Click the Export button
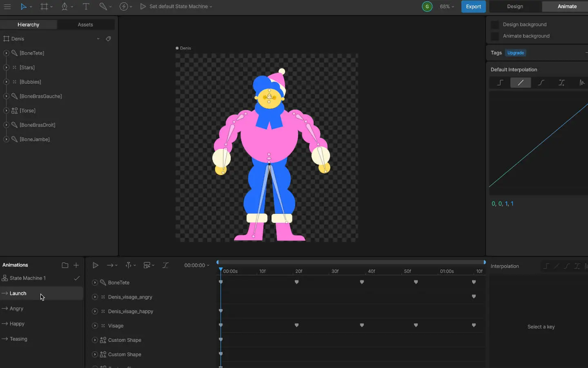Image resolution: width=588 pixels, height=368 pixels. coord(473,7)
